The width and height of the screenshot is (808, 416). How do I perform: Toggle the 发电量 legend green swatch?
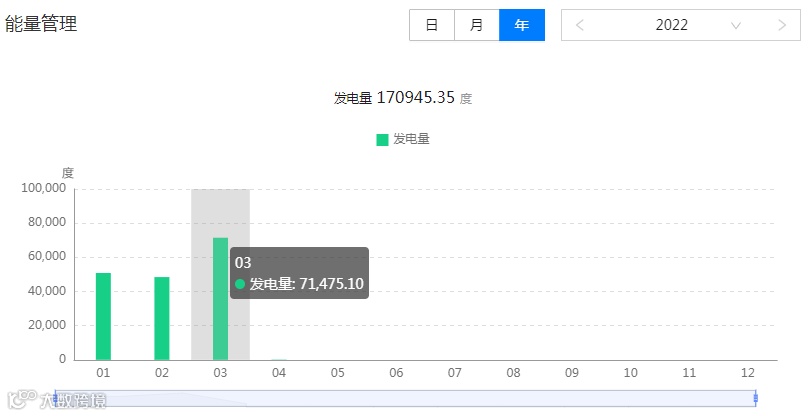pyautogui.click(x=382, y=140)
